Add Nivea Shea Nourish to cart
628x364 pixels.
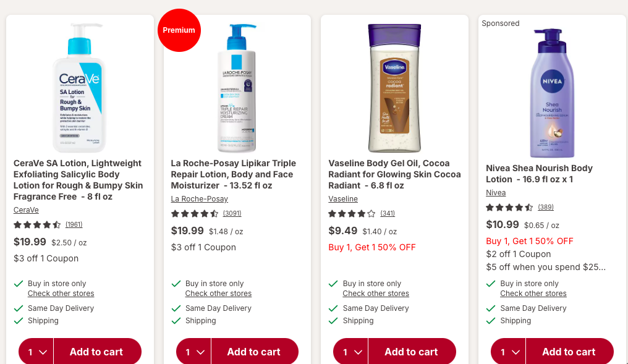click(569, 352)
